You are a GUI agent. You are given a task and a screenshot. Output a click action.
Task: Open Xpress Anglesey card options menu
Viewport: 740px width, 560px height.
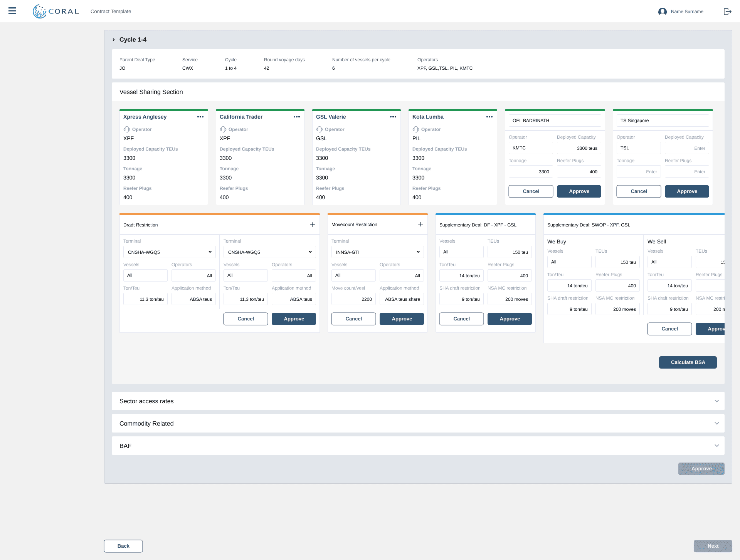pyautogui.click(x=200, y=117)
